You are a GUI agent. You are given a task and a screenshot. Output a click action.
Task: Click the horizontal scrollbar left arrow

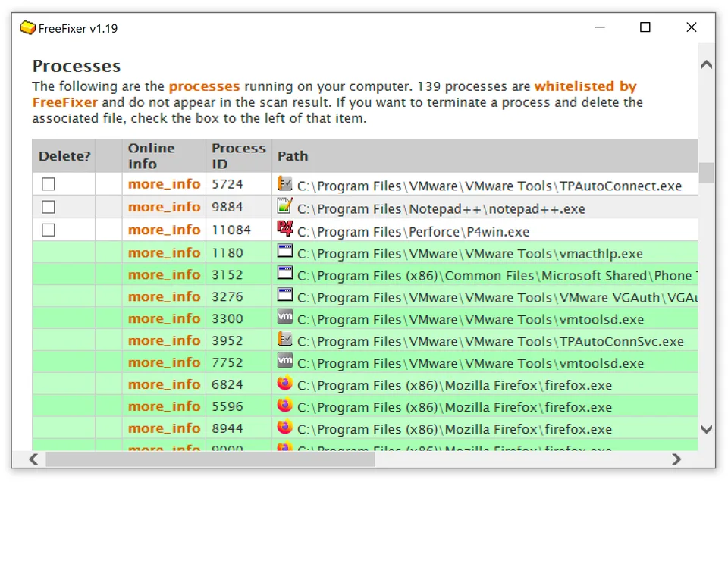[x=33, y=459]
